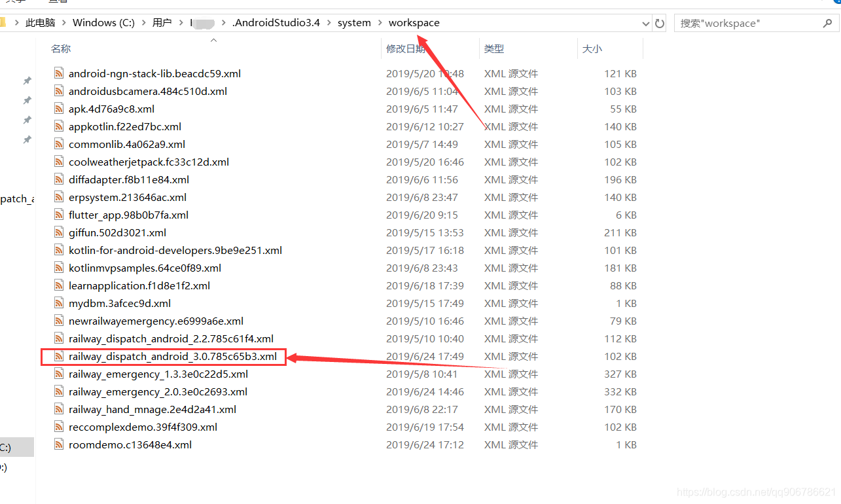The height and width of the screenshot is (504, 841).
Task: Open the address bar history dropdown
Action: (x=646, y=23)
